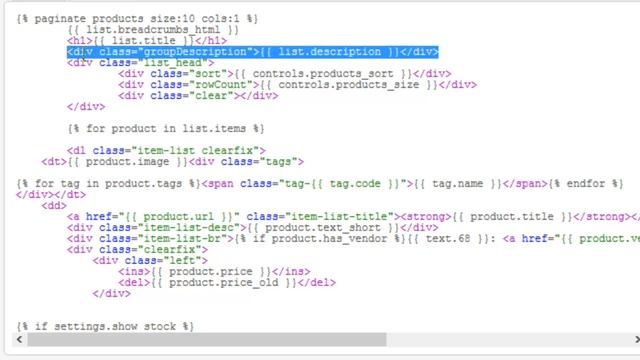Click the div class left line
This screenshot has height=360, width=640.
point(150,261)
